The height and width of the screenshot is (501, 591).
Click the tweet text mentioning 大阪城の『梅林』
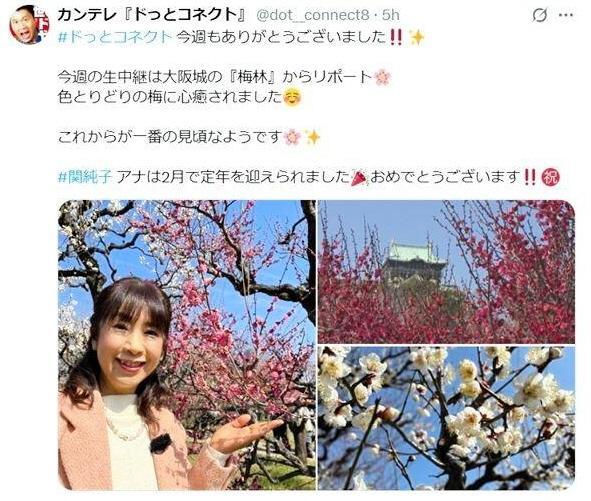click(x=215, y=77)
